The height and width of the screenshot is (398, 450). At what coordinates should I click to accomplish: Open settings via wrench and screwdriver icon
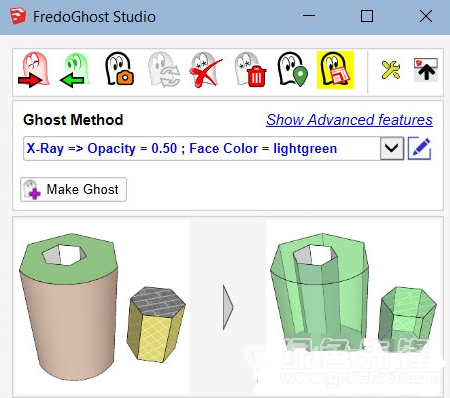click(x=390, y=70)
